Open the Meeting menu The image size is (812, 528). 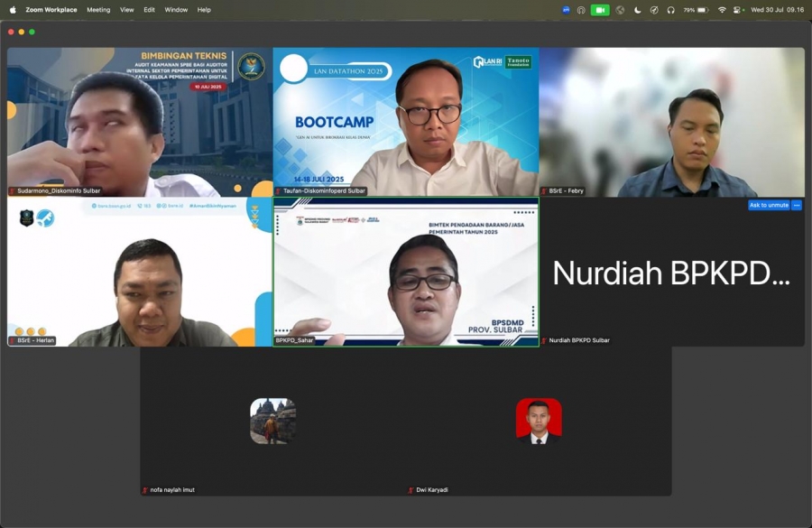(98, 10)
